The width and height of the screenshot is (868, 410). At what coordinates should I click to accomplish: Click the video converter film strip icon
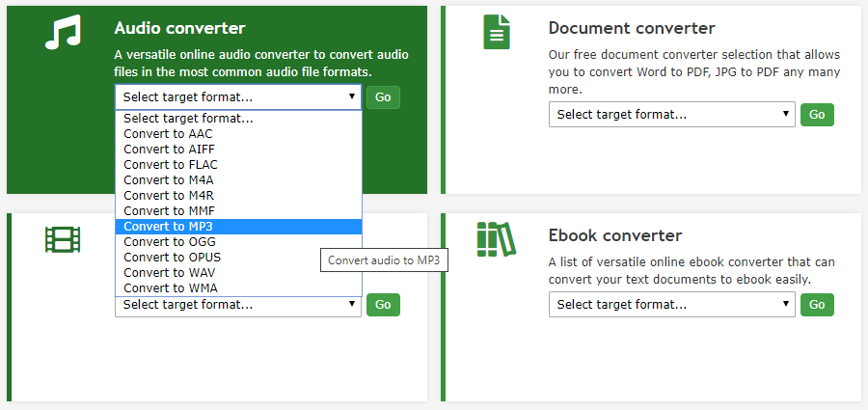pos(63,240)
